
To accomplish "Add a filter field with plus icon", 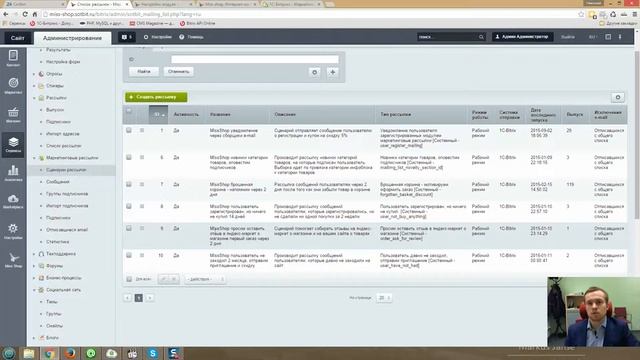I will coord(333,72).
